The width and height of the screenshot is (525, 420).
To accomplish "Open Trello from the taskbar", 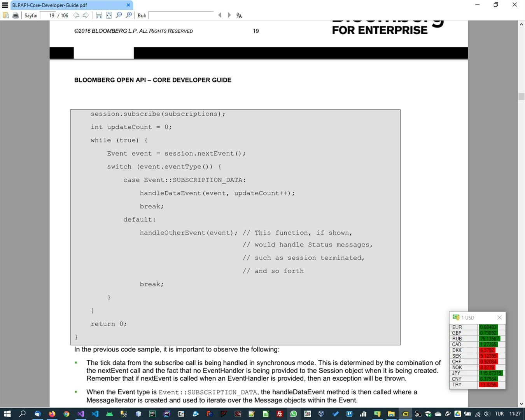I will [x=349, y=414].
